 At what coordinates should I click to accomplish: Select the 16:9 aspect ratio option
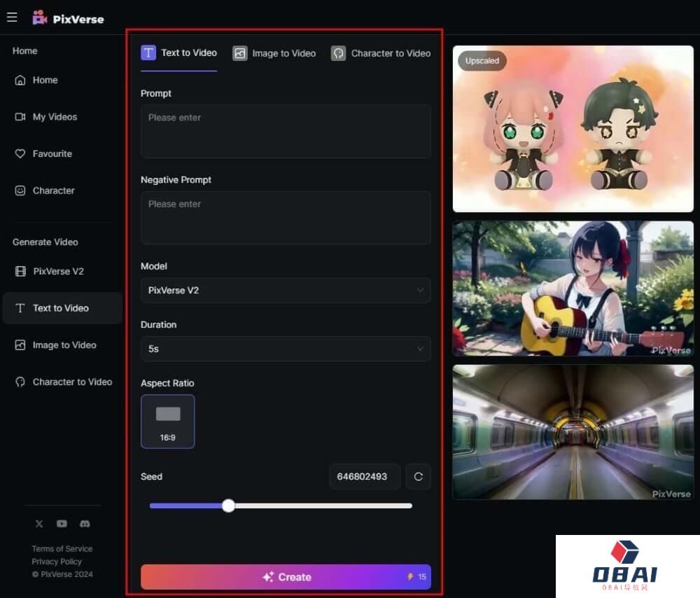(x=168, y=422)
